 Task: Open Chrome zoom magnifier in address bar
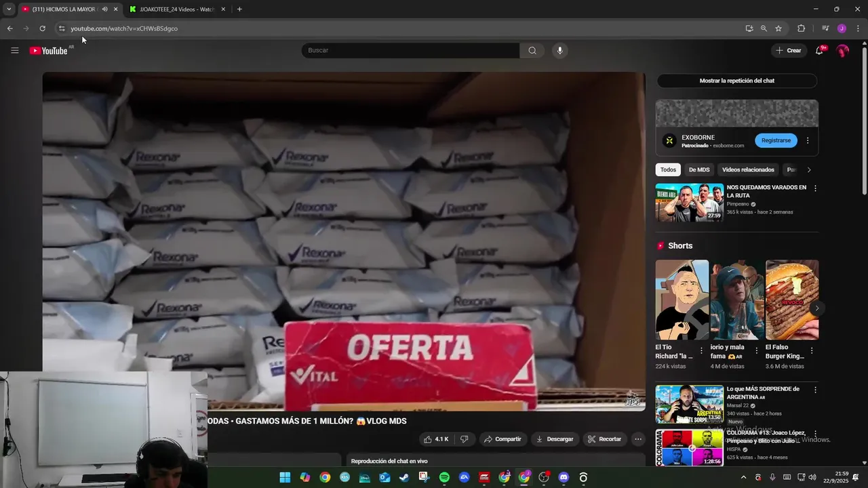click(764, 28)
